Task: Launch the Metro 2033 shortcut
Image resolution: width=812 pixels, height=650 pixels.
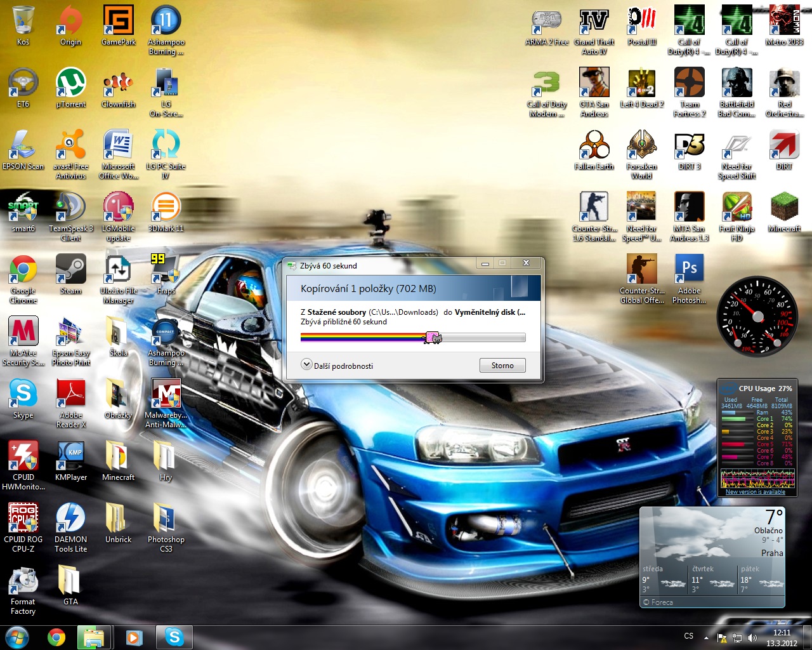Action: click(785, 25)
